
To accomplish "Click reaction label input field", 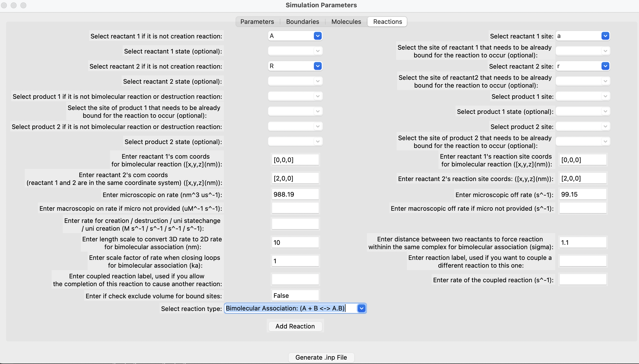I will (583, 261).
